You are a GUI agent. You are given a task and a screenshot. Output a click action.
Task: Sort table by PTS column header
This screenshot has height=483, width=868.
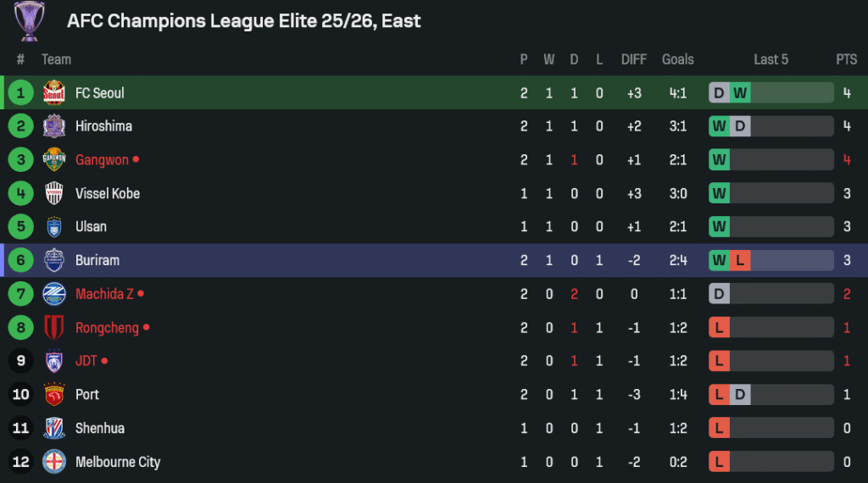pos(847,59)
